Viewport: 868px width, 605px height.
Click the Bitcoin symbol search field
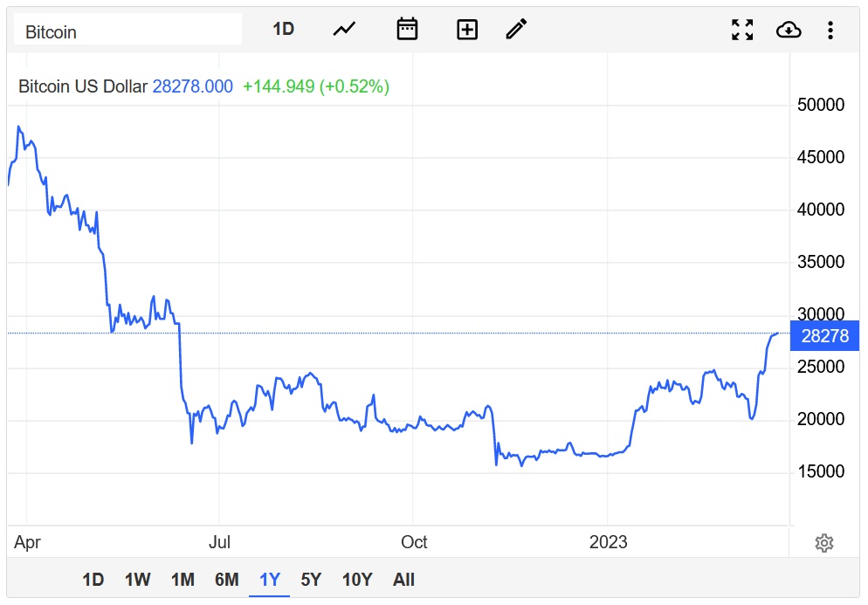[x=127, y=31]
